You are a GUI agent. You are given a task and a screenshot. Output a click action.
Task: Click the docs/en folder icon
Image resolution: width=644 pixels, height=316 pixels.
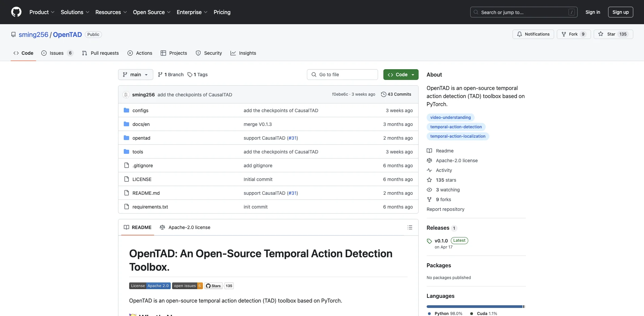tap(126, 124)
